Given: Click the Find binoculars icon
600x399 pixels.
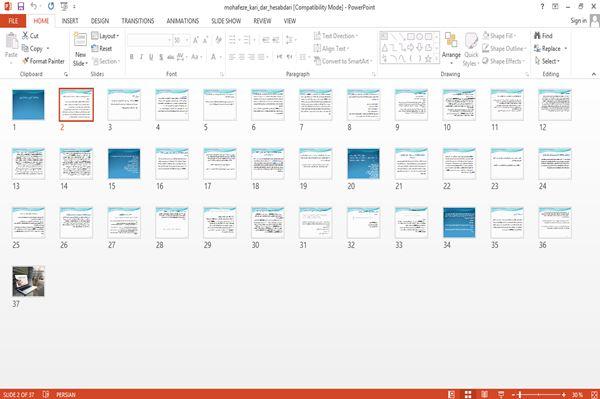Looking at the screenshot, I should click(537, 36).
